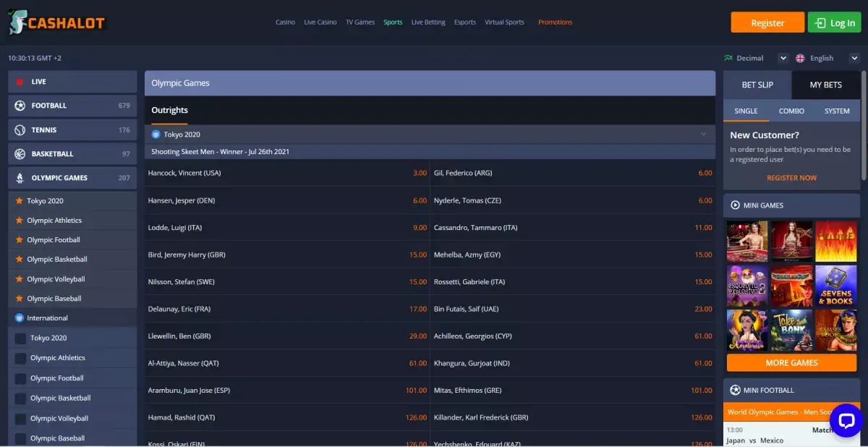Switch to Live Betting in the navigation
868x447 pixels.
[428, 22]
